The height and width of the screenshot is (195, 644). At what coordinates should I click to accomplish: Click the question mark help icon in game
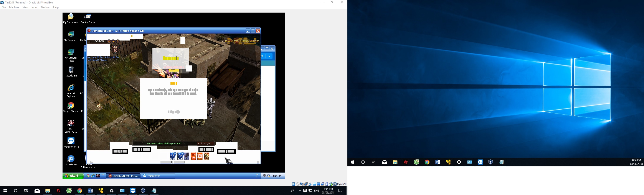(118, 41)
